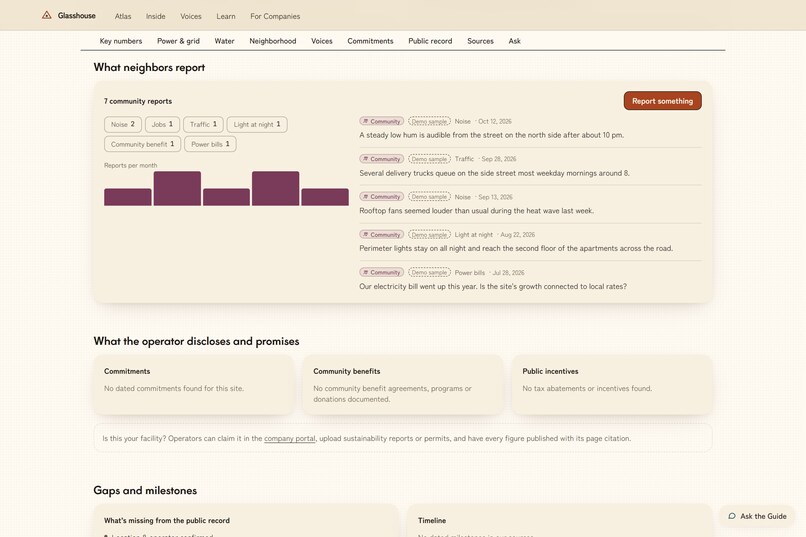The height and width of the screenshot is (537, 806).
Task: Click Community badge on Sep 13 noise report
Action: click(x=381, y=197)
